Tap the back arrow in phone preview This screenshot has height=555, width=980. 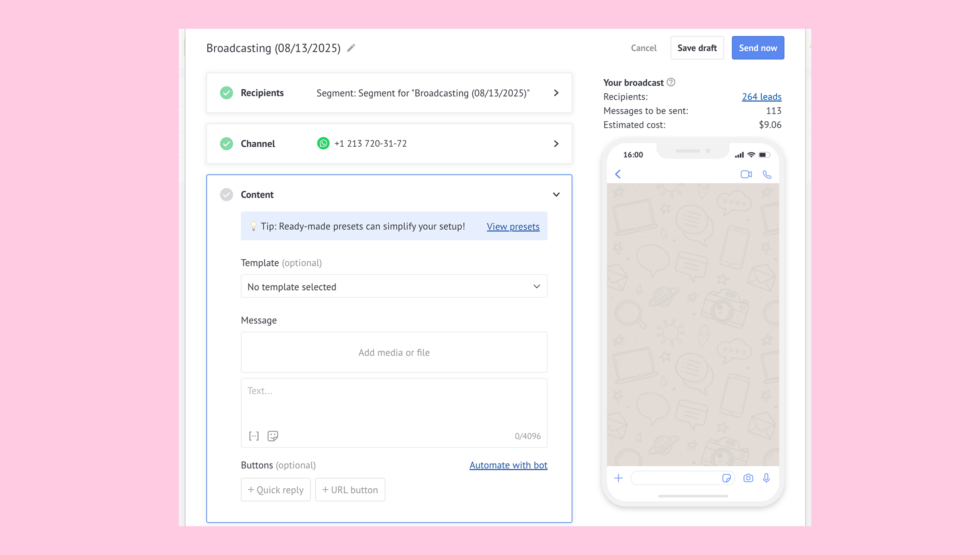pyautogui.click(x=618, y=174)
